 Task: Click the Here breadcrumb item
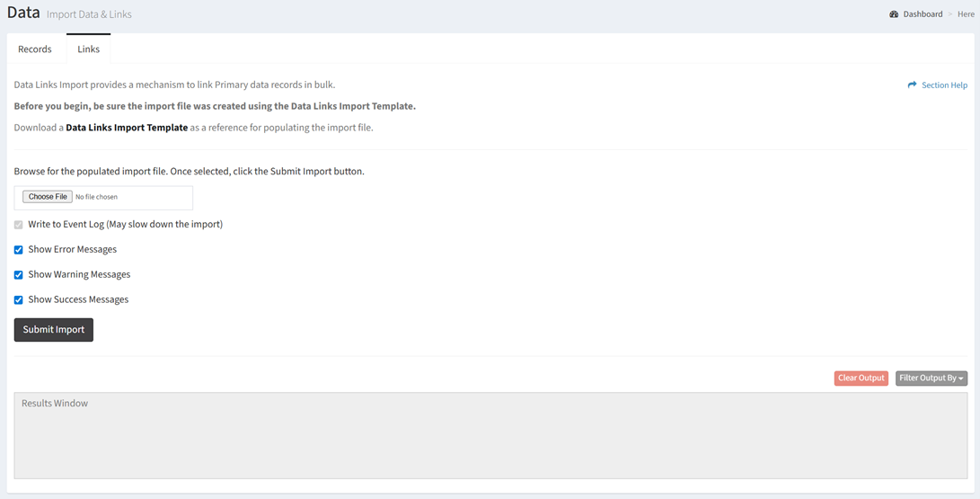pyautogui.click(x=966, y=14)
